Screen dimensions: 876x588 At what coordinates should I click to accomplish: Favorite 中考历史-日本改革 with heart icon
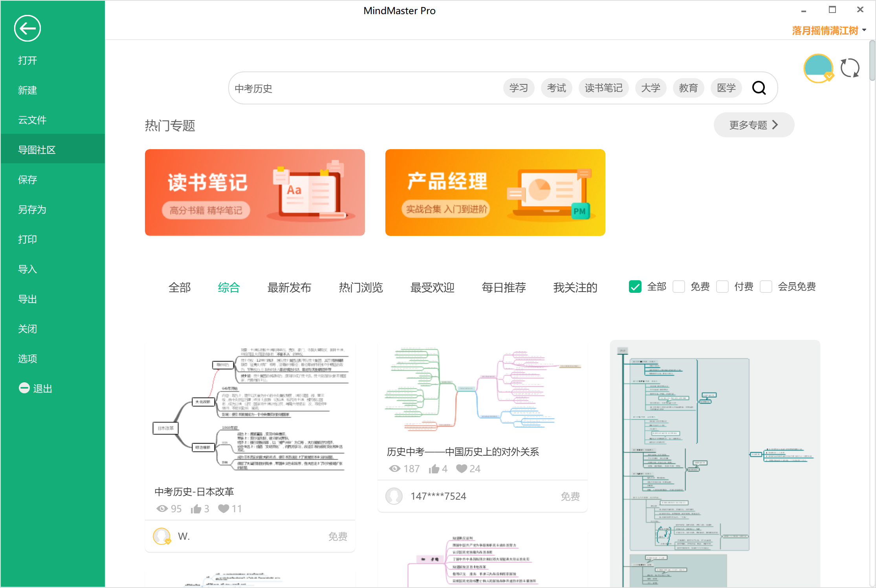[224, 509]
